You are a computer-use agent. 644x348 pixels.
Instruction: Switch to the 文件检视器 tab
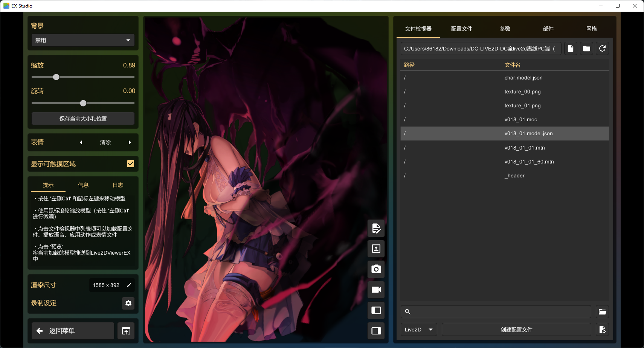coord(418,29)
